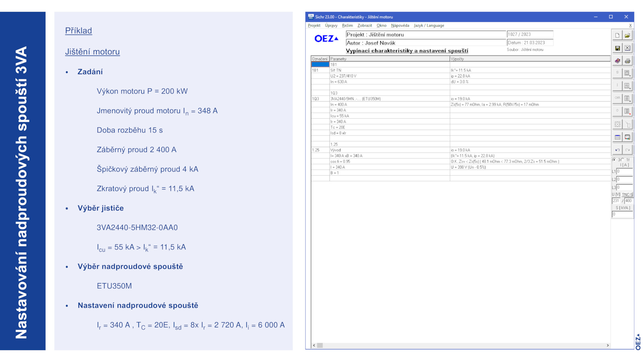Select the highlighted blue cell in Označení column
This screenshot has height=362, width=644.
click(x=320, y=64)
